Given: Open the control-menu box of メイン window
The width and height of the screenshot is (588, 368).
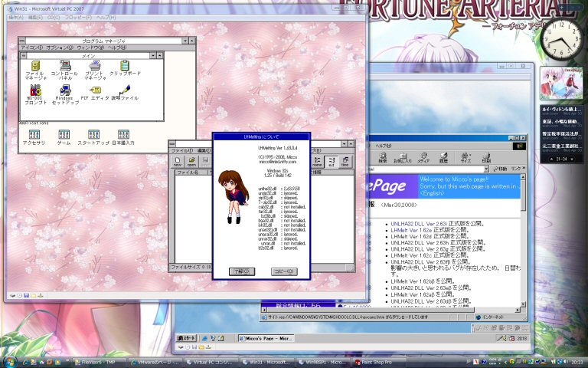Looking at the screenshot, I should pos(23,55).
